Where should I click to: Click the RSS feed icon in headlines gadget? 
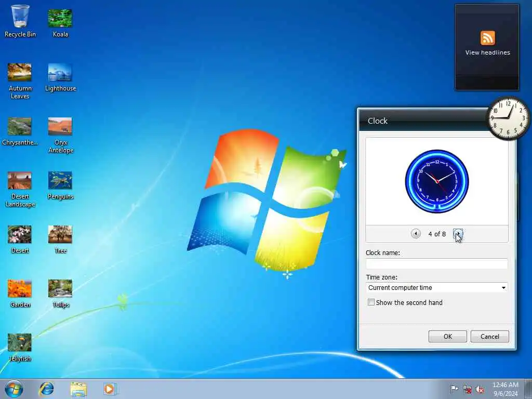click(487, 37)
